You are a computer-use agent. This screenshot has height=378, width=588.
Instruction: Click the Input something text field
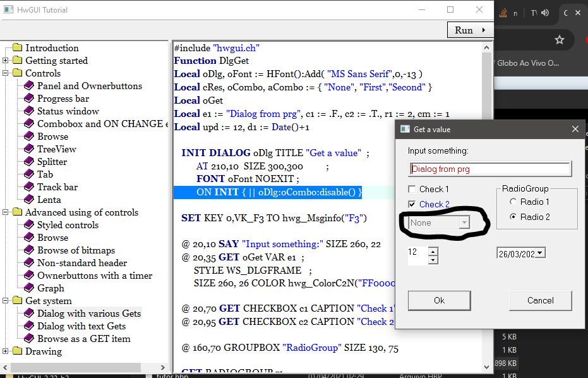(489, 169)
